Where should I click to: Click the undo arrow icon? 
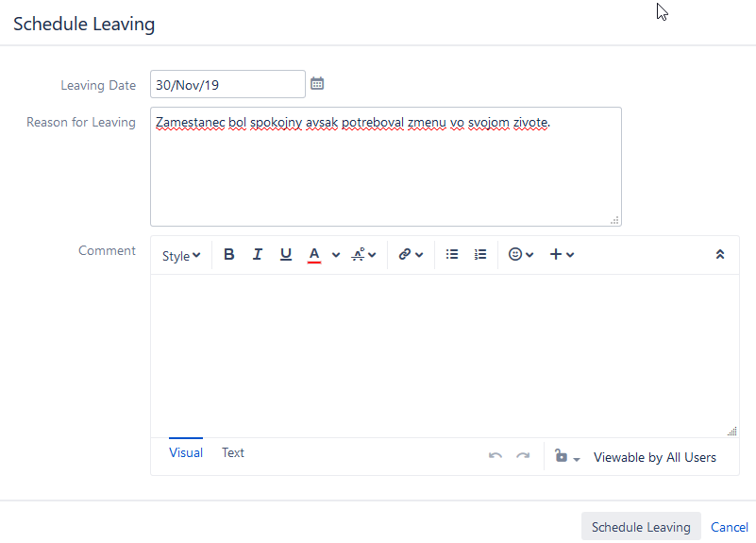click(495, 457)
